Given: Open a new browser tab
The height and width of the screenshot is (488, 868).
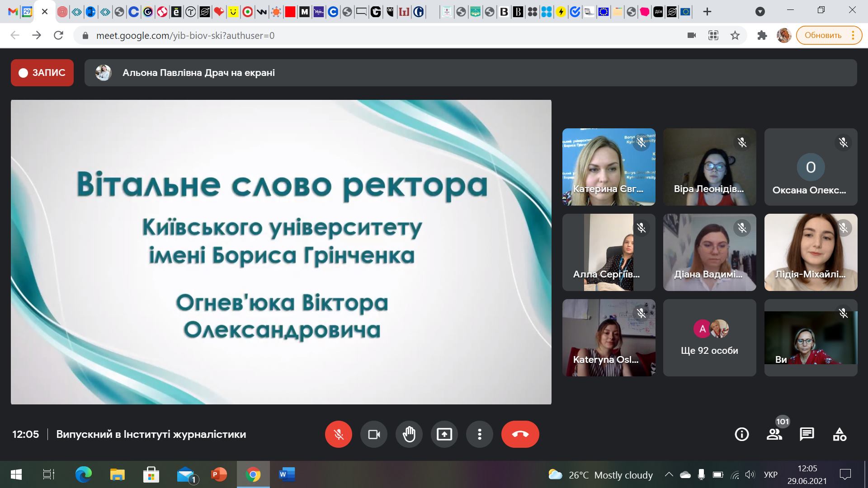Looking at the screenshot, I should [708, 12].
